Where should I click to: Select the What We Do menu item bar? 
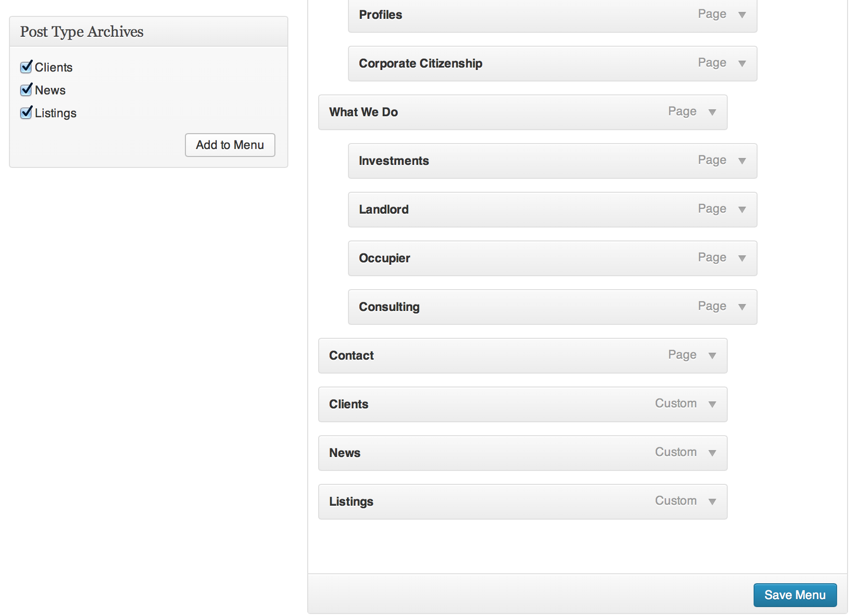coord(523,112)
